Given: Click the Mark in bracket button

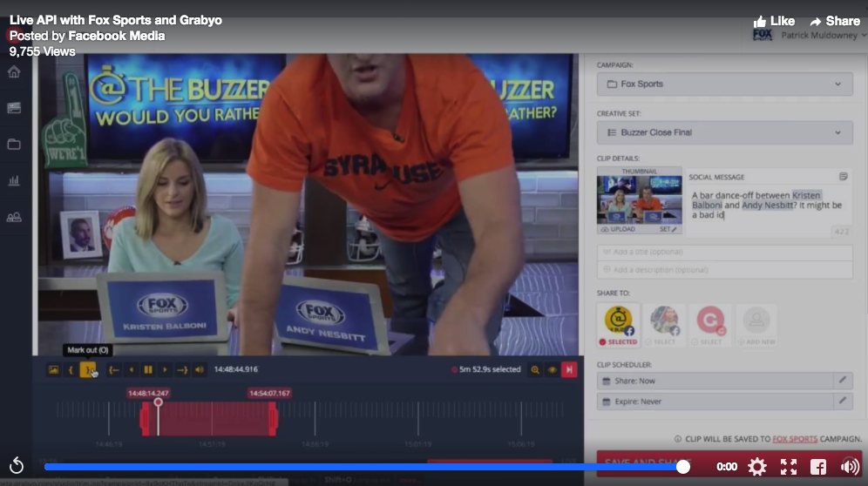Looking at the screenshot, I should (x=71, y=370).
